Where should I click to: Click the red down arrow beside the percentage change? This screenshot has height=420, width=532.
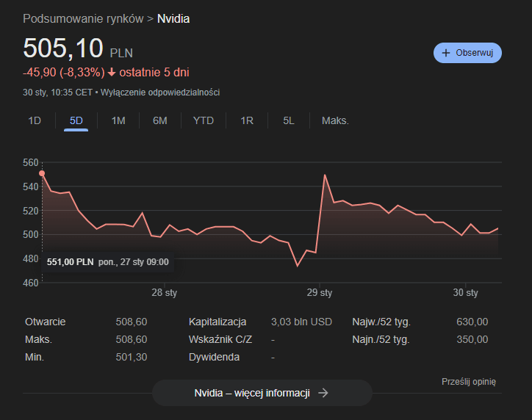click(112, 72)
